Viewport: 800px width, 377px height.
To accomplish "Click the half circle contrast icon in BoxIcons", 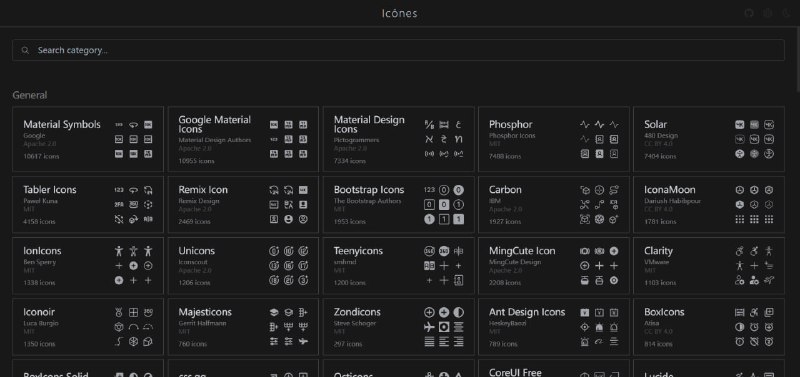I will (x=739, y=327).
